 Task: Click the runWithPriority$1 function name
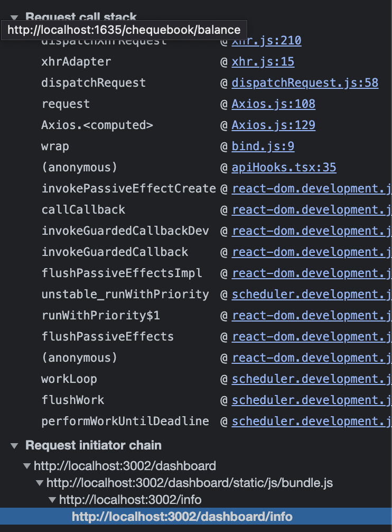click(100, 316)
